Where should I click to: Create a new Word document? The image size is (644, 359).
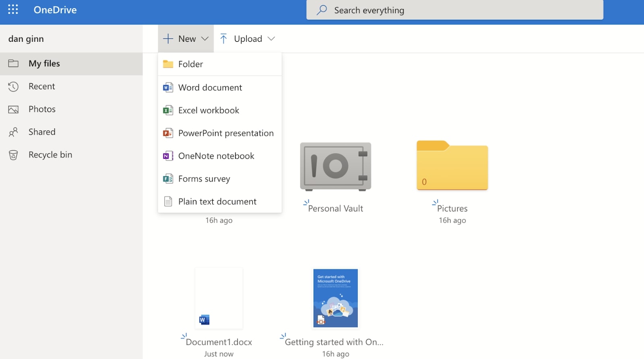220,87
